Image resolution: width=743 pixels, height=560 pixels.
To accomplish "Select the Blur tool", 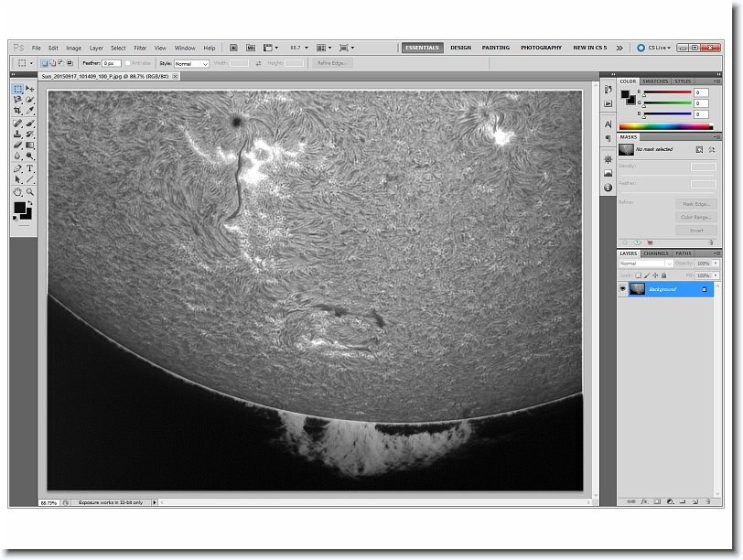I will pos(18,156).
